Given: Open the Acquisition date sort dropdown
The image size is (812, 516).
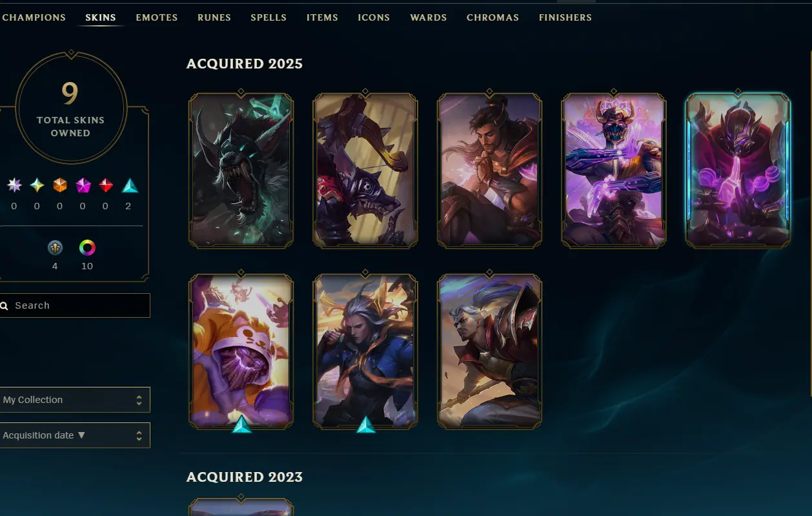Looking at the screenshot, I should (x=75, y=435).
